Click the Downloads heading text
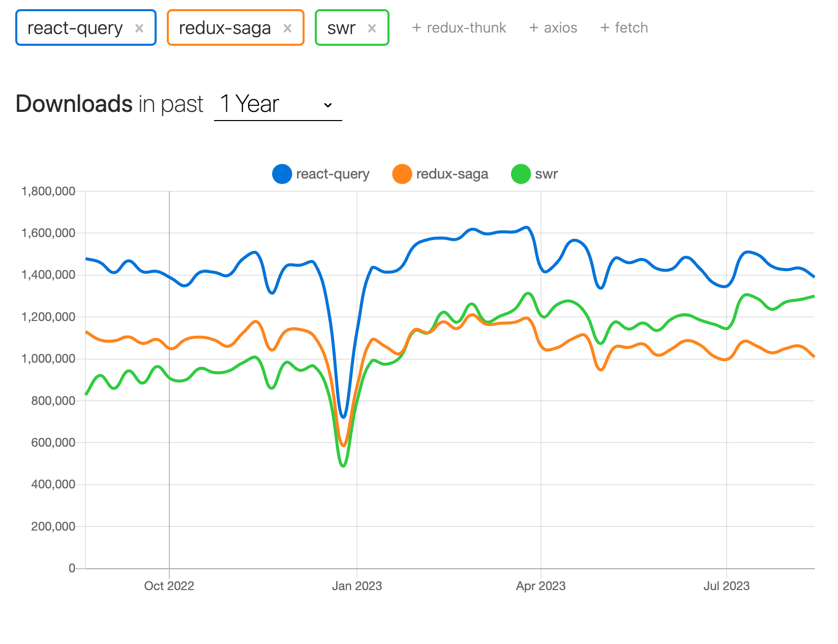This screenshot has width=838, height=644. coord(74,104)
